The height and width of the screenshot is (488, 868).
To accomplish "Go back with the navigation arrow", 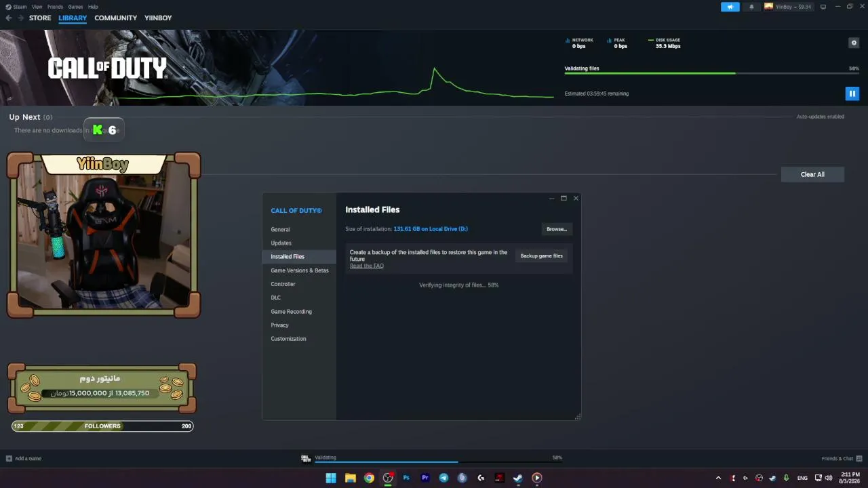I will click(9, 18).
